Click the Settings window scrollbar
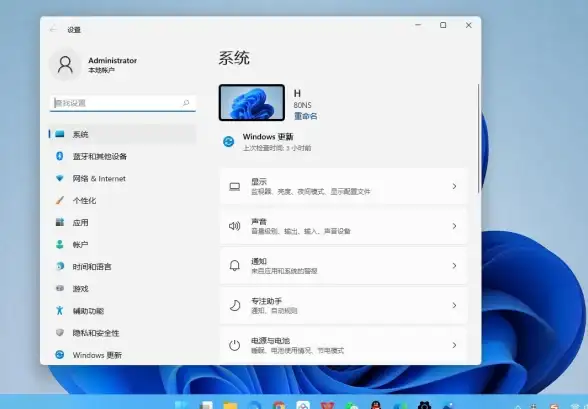This screenshot has height=409, width=588. pyautogui.click(x=478, y=139)
